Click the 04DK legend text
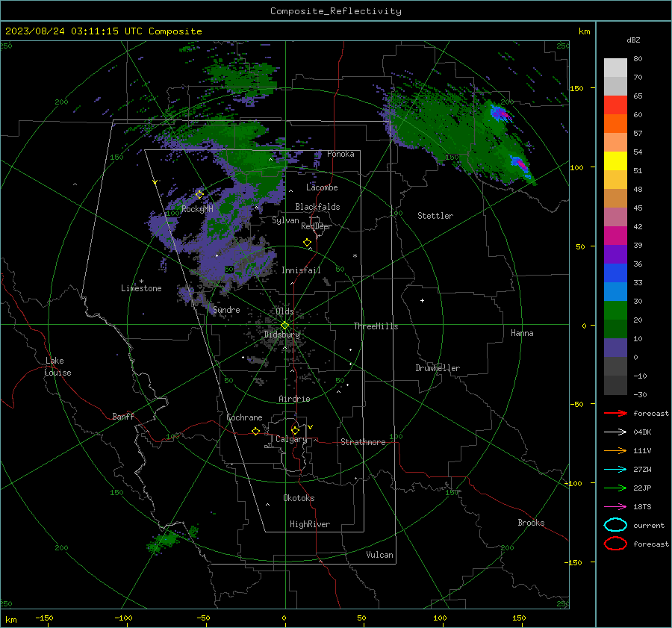Image resolution: width=672 pixels, height=628 pixels. (642, 432)
